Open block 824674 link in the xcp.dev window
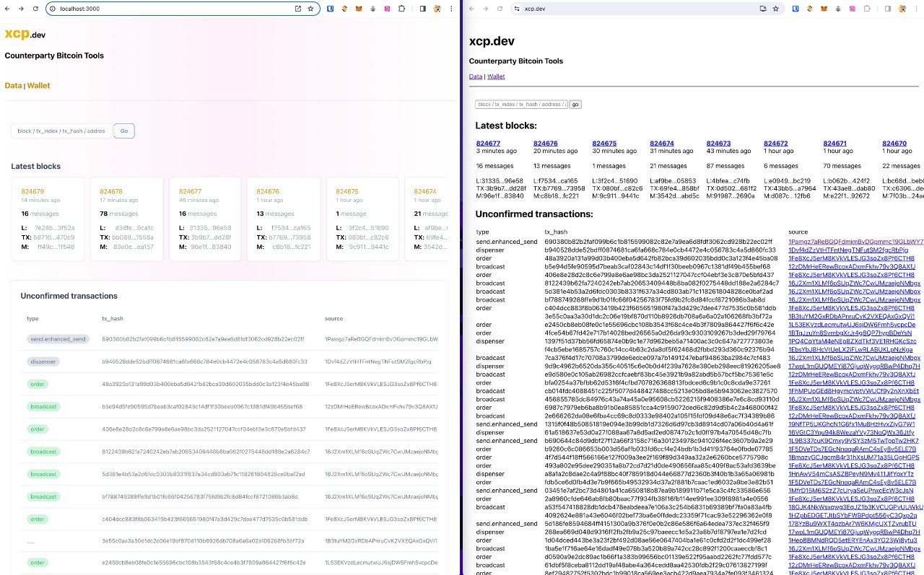 [662, 144]
